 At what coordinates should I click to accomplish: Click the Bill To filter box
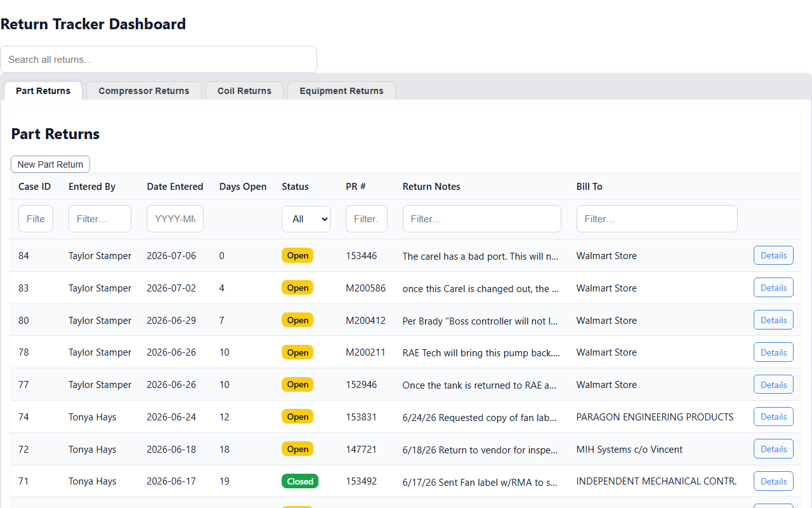tap(657, 219)
